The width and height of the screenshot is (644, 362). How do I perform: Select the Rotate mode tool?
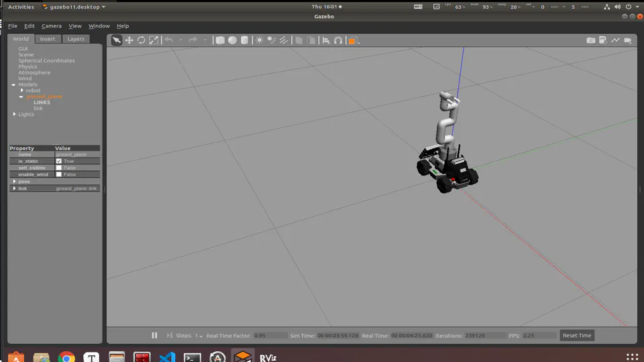(142, 40)
